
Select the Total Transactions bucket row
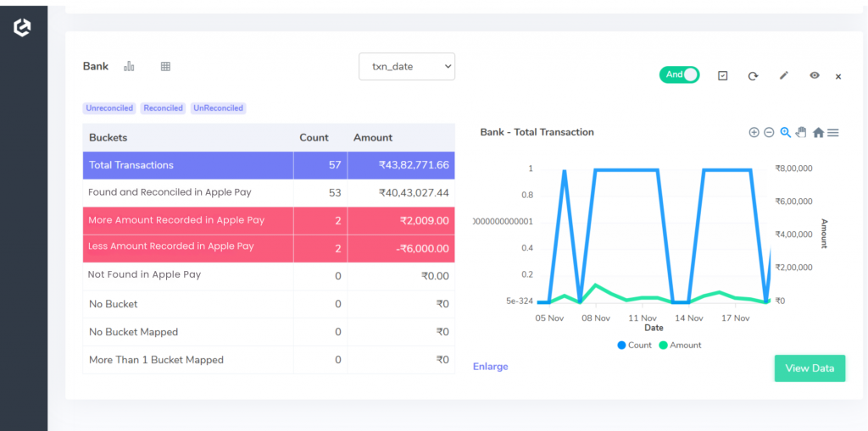[x=269, y=165]
